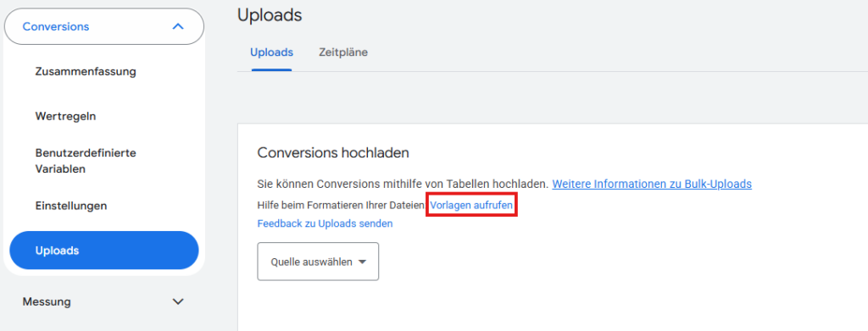Click the Vorlagen aufrufen link
Image resolution: width=868 pixels, height=331 pixels.
[471, 205]
